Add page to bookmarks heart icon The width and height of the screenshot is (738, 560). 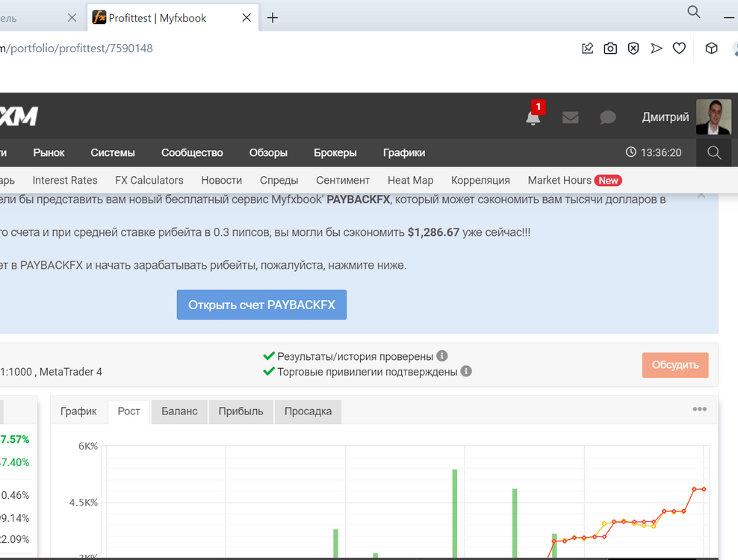(x=679, y=49)
